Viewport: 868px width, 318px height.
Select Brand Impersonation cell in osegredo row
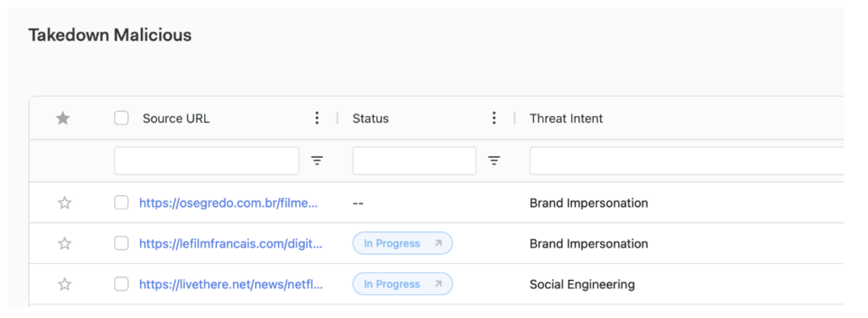pyautogui.click(x=588, y=204)
